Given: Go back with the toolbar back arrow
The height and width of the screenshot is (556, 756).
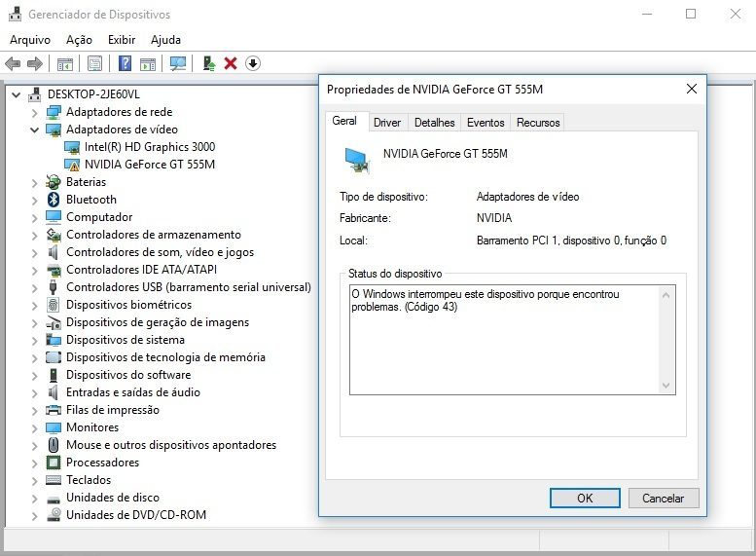Looking at the screenshot, I should coord(13,63).
